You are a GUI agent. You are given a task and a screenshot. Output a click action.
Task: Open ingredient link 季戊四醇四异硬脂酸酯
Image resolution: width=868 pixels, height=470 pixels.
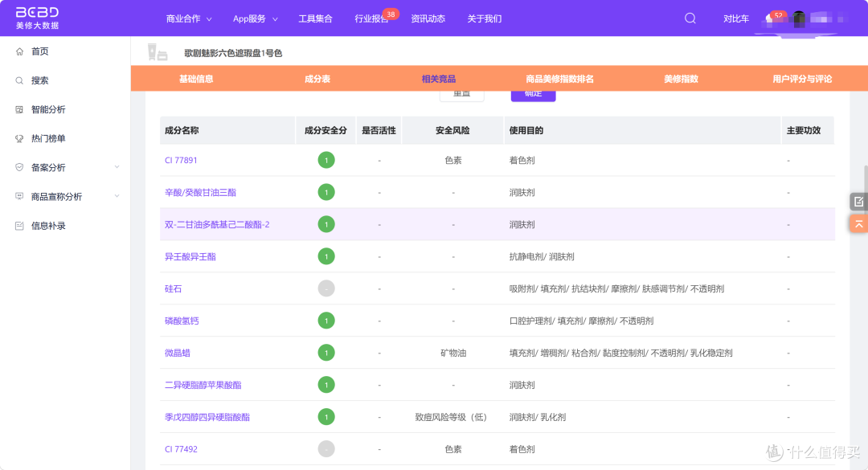point(207,417)
